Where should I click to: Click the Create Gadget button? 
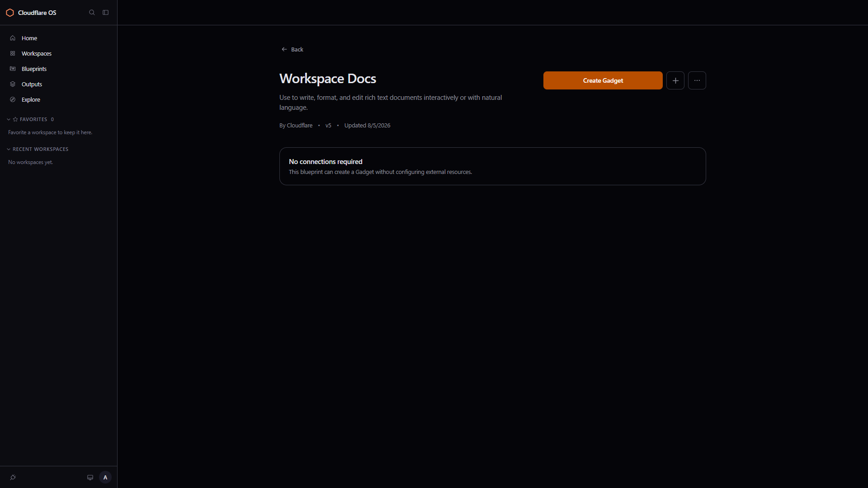click(x=603, y=80)
